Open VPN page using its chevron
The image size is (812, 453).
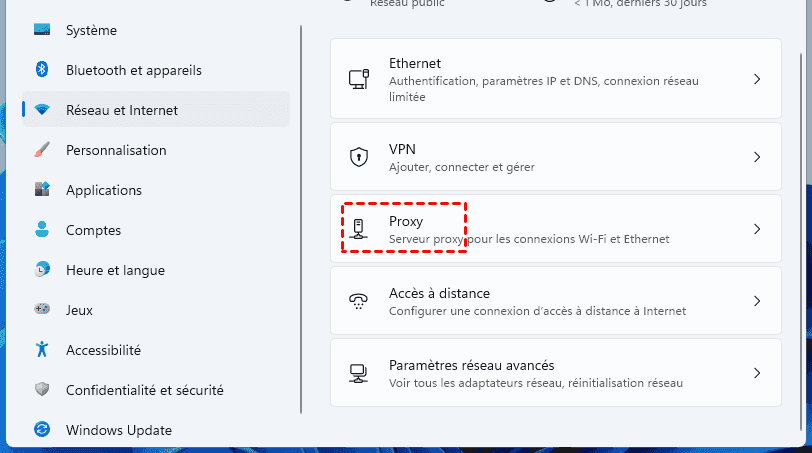(757, 157)
